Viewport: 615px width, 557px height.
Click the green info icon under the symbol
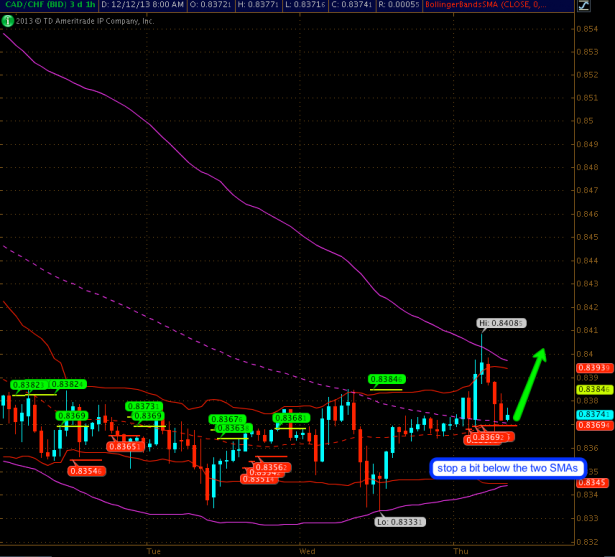(8, 19)
